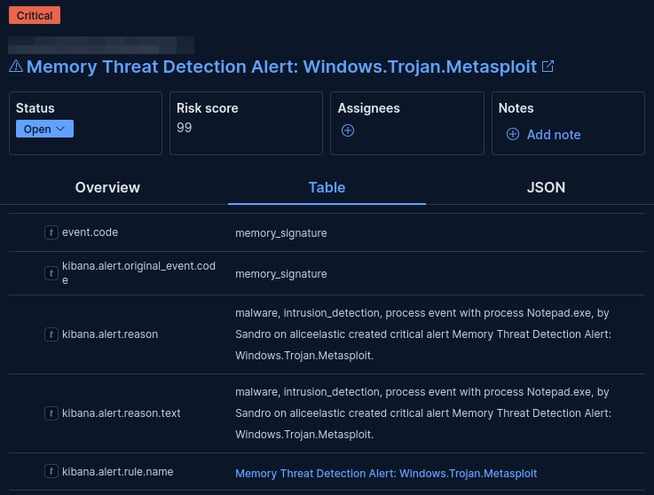
Task: Click the Critical severity badge
Action: tap(35, 15)
